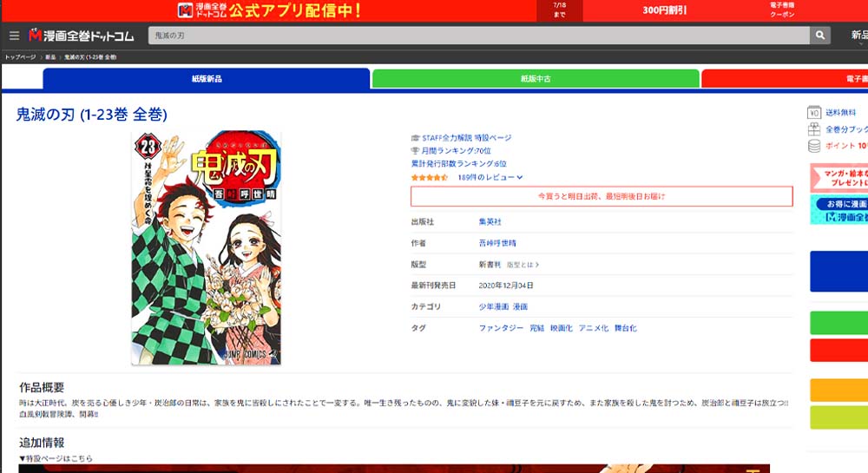Screen dimensions: 868x473
Task: Focus the search field containing 鬼滅の刃
Action: (479, 36)
